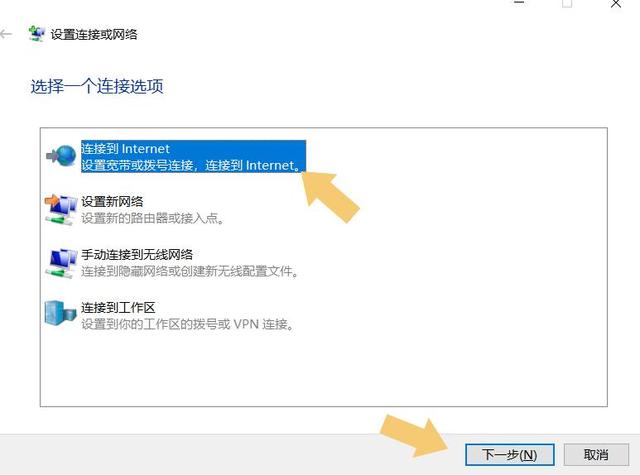Select the 连接到 Internet option title
This screenshot has width=640, height=475.
125,149
